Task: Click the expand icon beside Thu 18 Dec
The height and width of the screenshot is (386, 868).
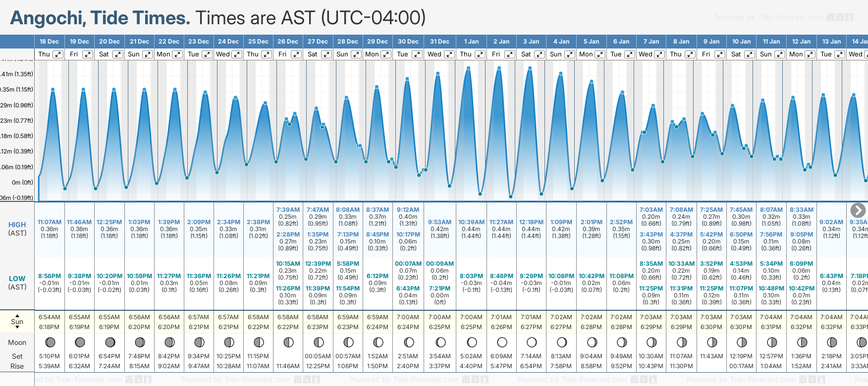Action: coord(58,54)
